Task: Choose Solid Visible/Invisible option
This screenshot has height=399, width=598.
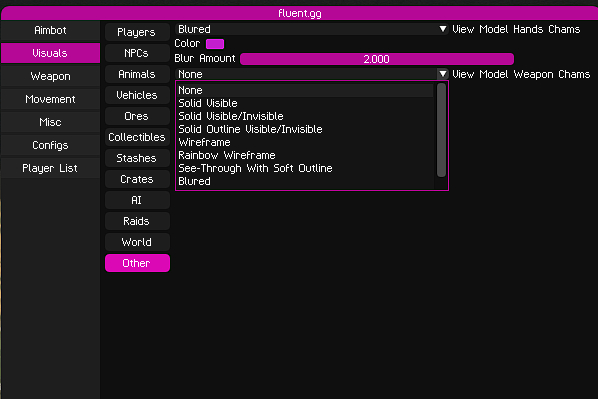Action: 305,116
